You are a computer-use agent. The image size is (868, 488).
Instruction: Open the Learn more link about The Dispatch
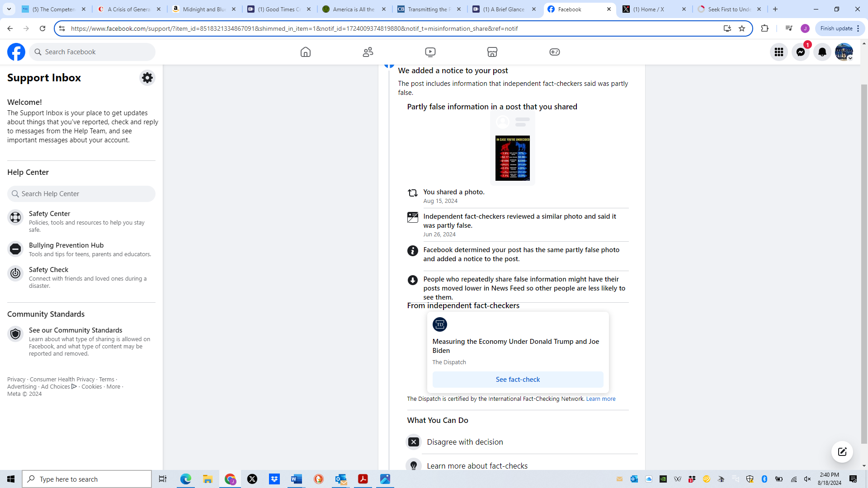[600, 399]
